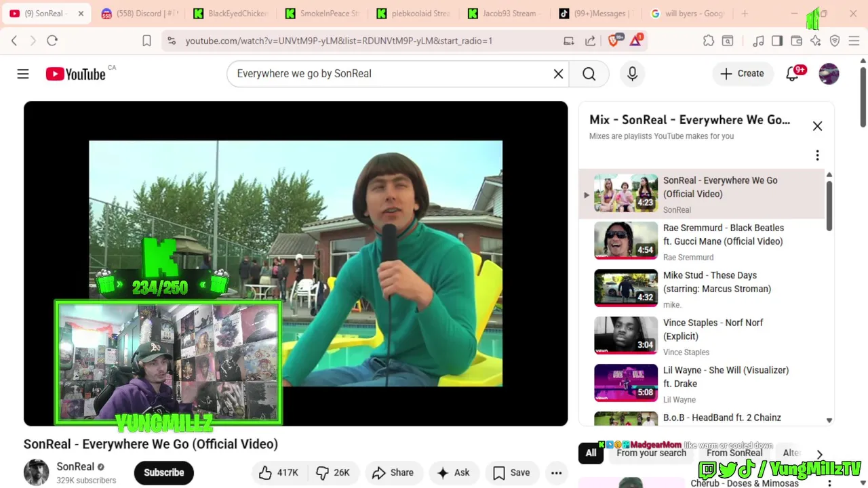Select the From SonReal chip

click(x=734, y=453)
